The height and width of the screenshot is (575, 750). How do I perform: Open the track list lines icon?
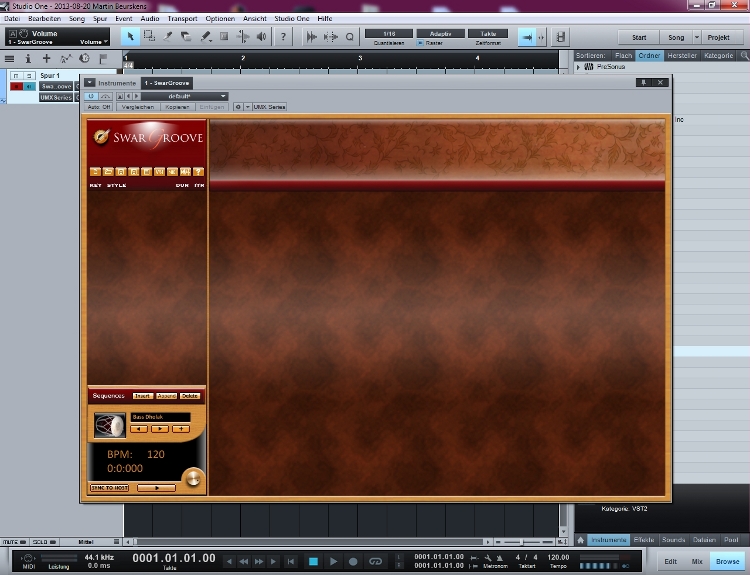(9, 59)
